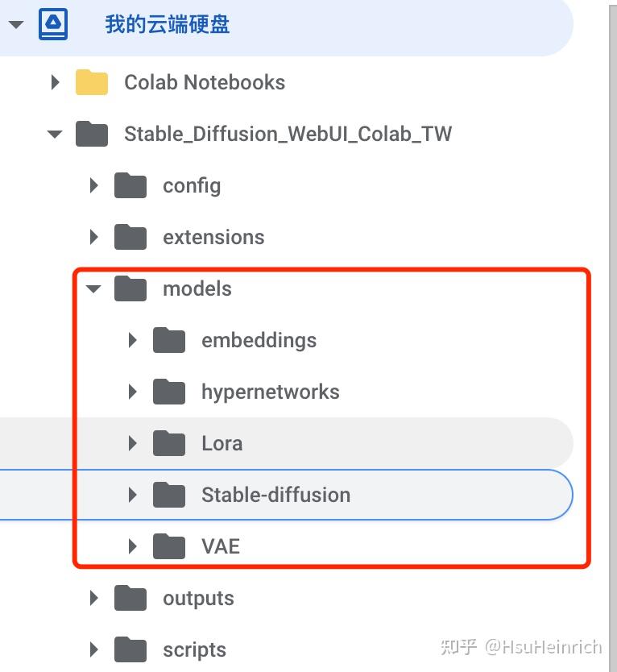The height and width of the screenshot is (672, 617).
Task: Click the yellow Colab Notebooks folder icon
Action: coord(92,82)
